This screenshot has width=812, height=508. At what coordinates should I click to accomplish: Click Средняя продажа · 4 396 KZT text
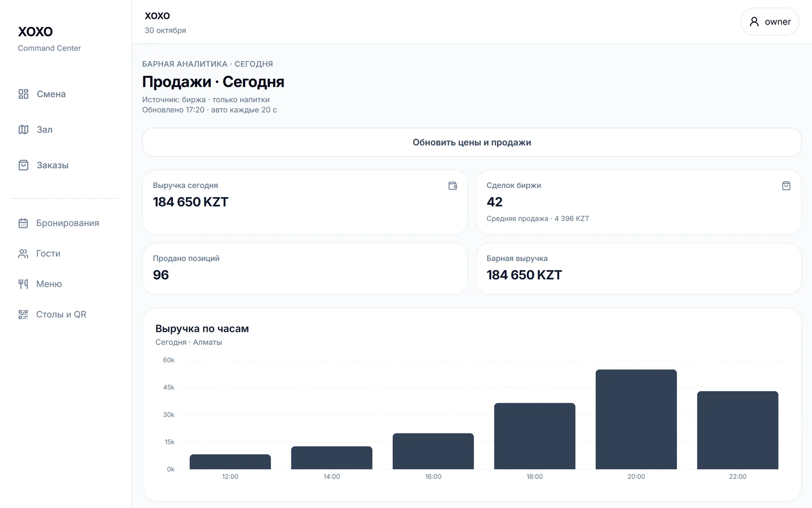click(x=538, y=218)
